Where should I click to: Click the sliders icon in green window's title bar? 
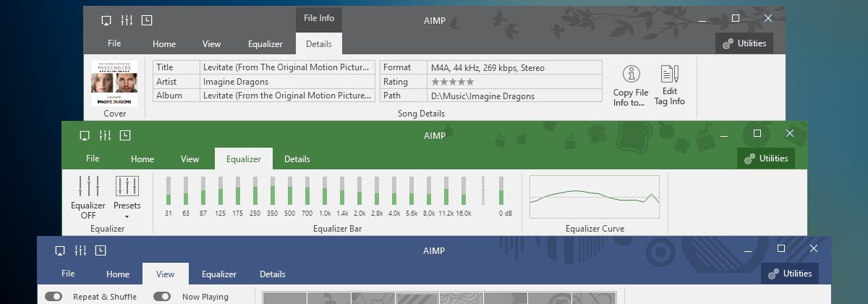tap(105, 135)
